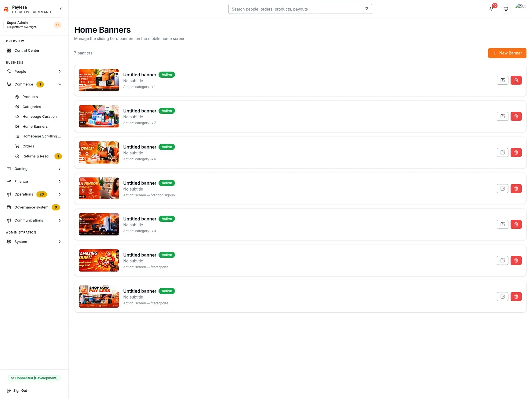Edit the category 3 gaming banner
This screenshot has width=532, height=399.
coord(502,224)
